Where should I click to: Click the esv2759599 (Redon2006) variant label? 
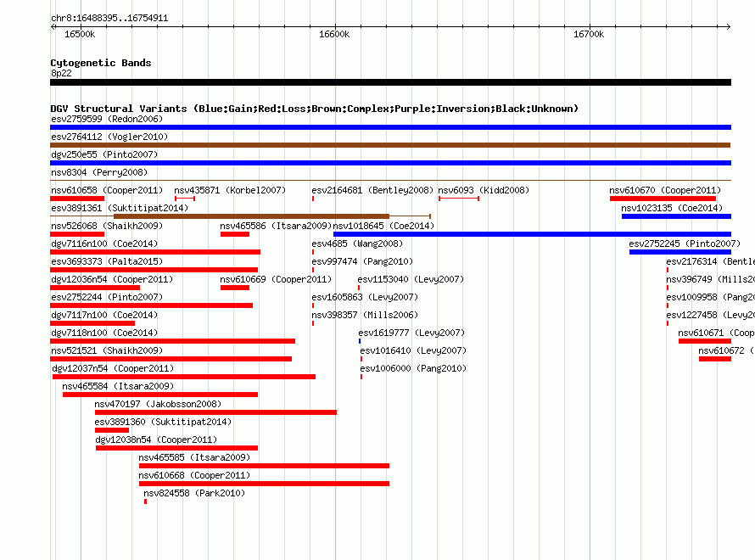point(107,119)
